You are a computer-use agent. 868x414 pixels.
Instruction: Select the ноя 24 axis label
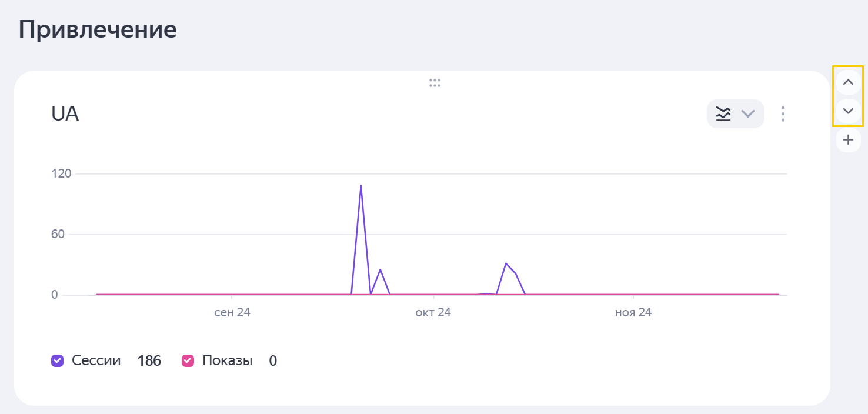click(633, 312)
